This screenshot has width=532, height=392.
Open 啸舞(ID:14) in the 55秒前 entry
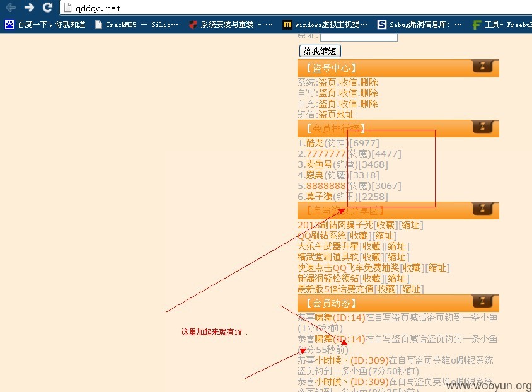tap(340, 339)
